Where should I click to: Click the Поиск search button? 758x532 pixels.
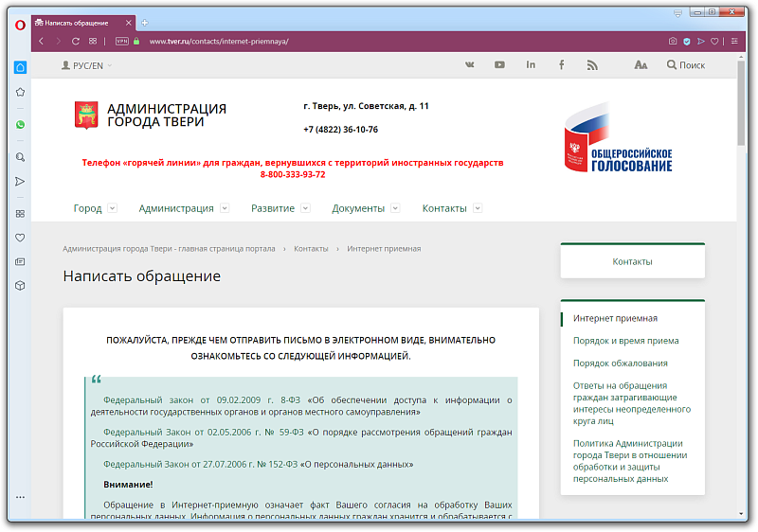(685, 65)
